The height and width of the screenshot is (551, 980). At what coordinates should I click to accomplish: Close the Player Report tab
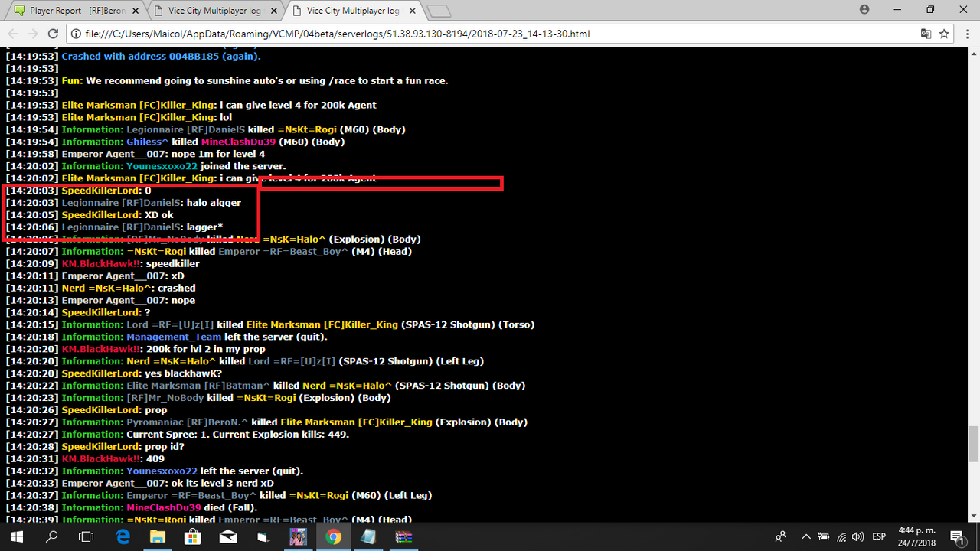[x=134, y=11]
